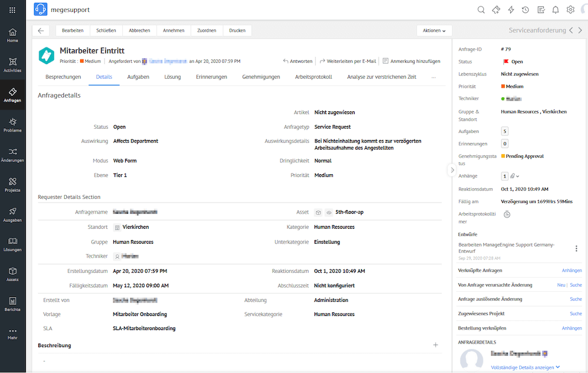Screen dimensions: 588x373
Task: Expand the Beschreibung section plus
Action: point(435,345)
